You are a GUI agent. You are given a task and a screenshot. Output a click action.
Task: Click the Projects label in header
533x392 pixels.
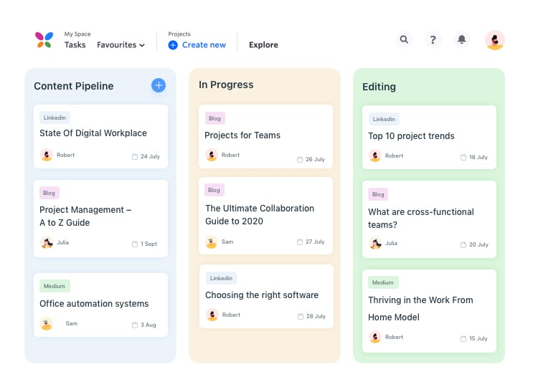coord(179,34)
